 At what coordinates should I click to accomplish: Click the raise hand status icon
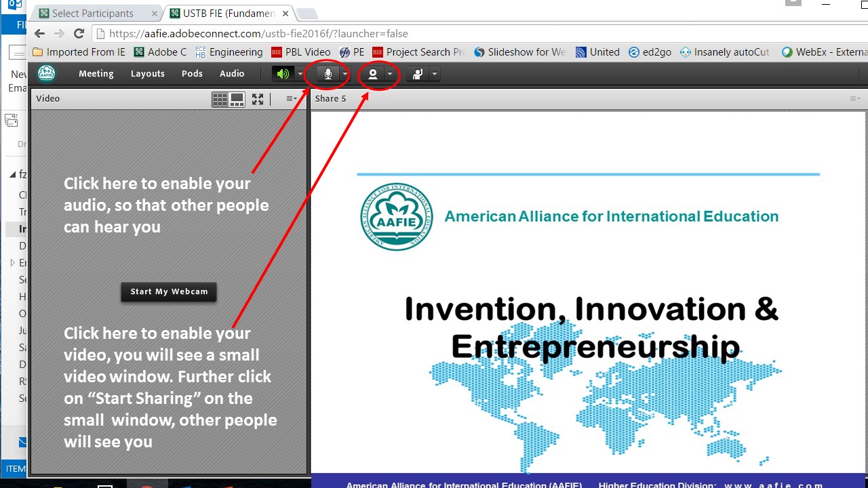418,74
